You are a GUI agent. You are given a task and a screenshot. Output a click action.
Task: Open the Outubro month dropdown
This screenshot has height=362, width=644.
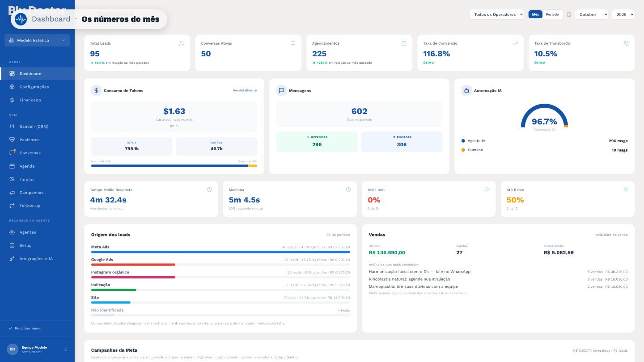click(591, 14)
